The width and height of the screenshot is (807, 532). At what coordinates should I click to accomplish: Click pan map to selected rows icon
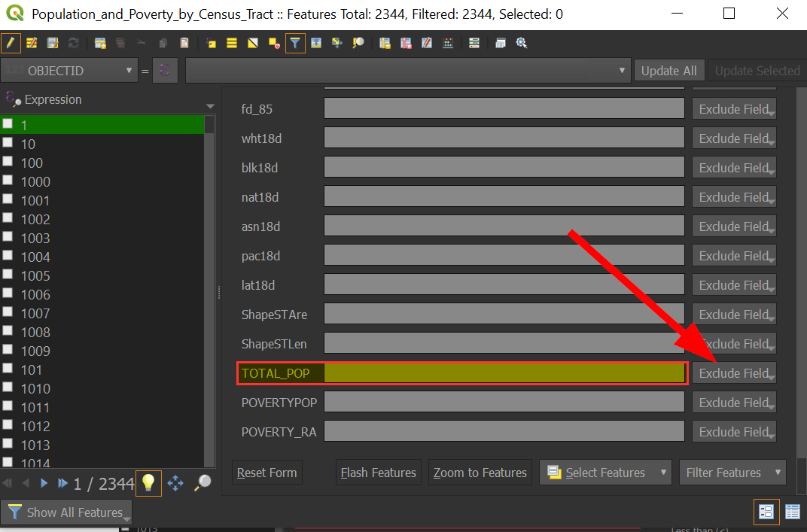[337, 43]
